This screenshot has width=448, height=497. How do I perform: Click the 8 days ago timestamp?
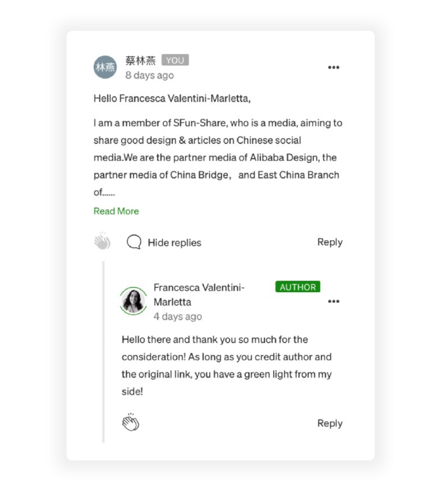(x=150, y=76)
